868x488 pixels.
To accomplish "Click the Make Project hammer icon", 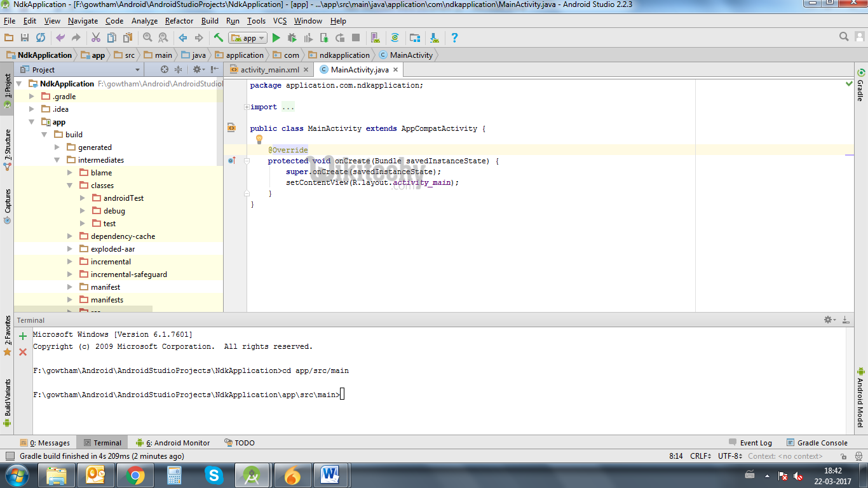I will (x=218, y=38).
